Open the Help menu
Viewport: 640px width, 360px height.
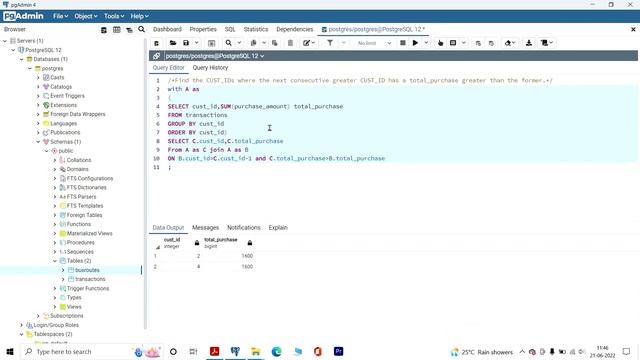tap(139, 16)
